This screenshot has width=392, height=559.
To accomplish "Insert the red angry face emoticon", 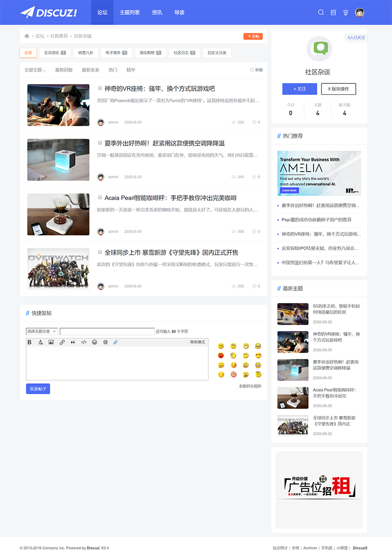I will coord(221,355).
